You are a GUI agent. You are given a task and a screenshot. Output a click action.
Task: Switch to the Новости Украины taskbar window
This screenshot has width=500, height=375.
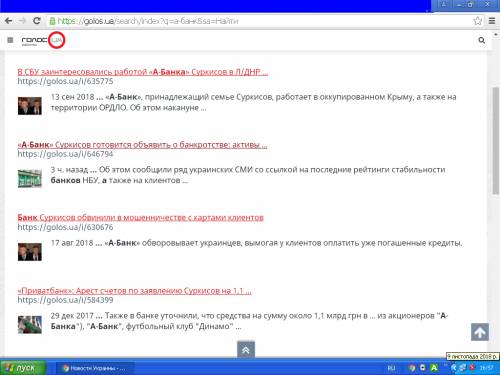click(x=95, y=368)
